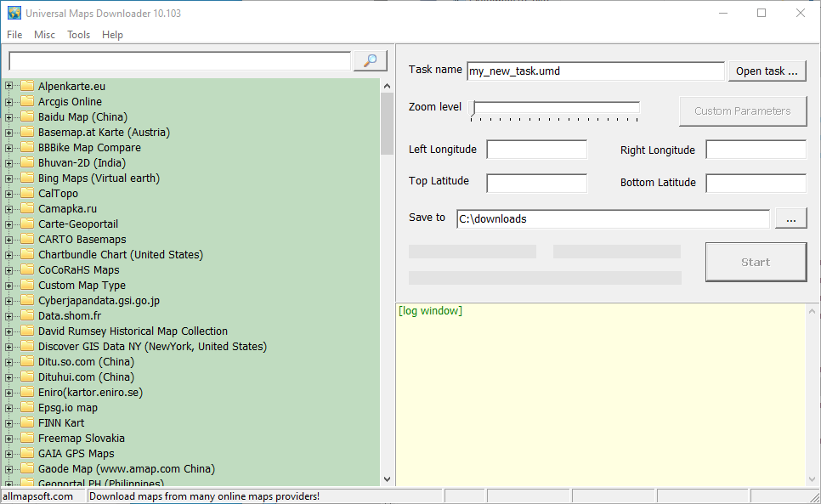Expand David Rumsey Historical Map Collection
This screenshot has width=821, height=504.
point(8,331)
